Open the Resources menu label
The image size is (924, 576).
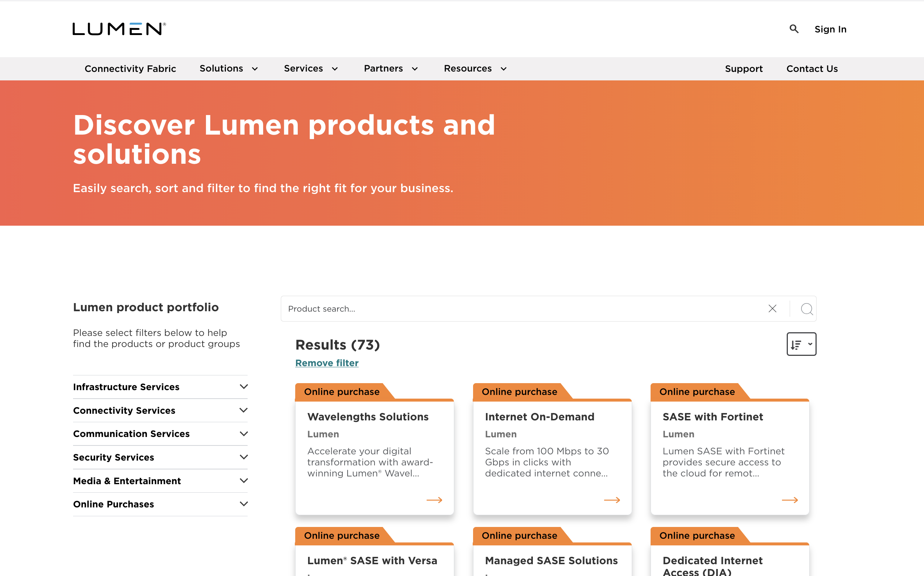pyautogui.click(x=468, y=69)
